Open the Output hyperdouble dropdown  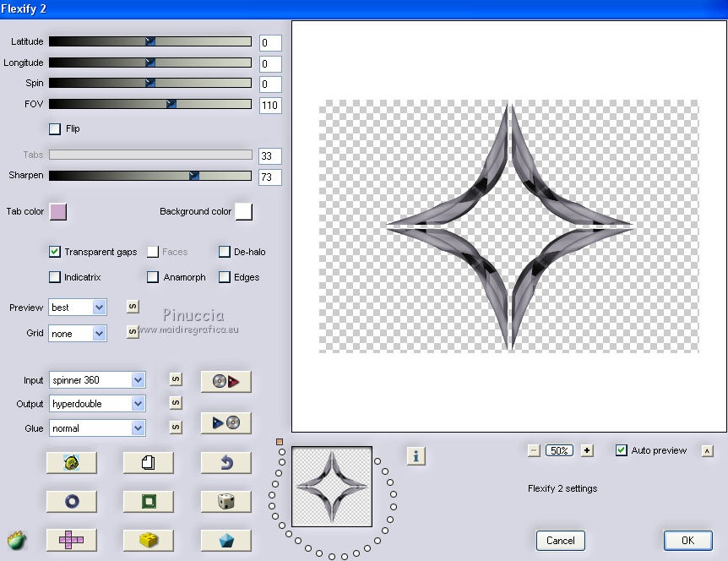(97, 404)
